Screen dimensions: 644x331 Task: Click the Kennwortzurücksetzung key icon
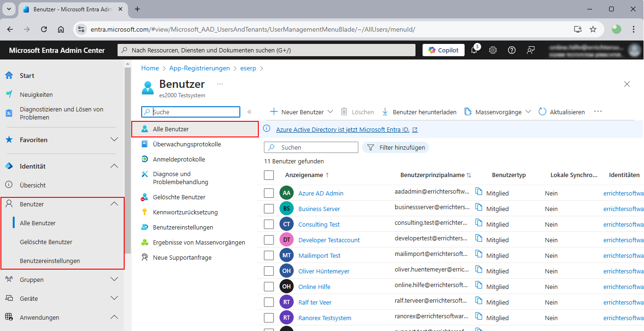(x=144, y=212)
